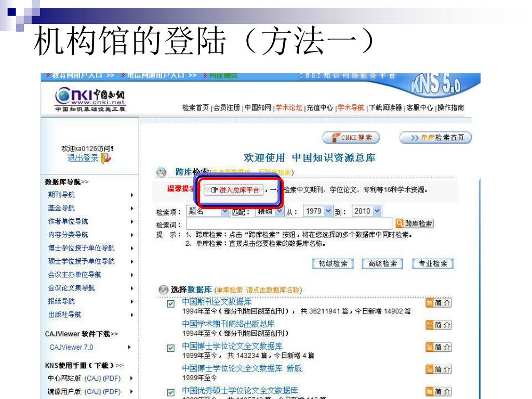
Task: Open 简介 for 中国期刊全文数据库
Action: (x=438, y=303)
